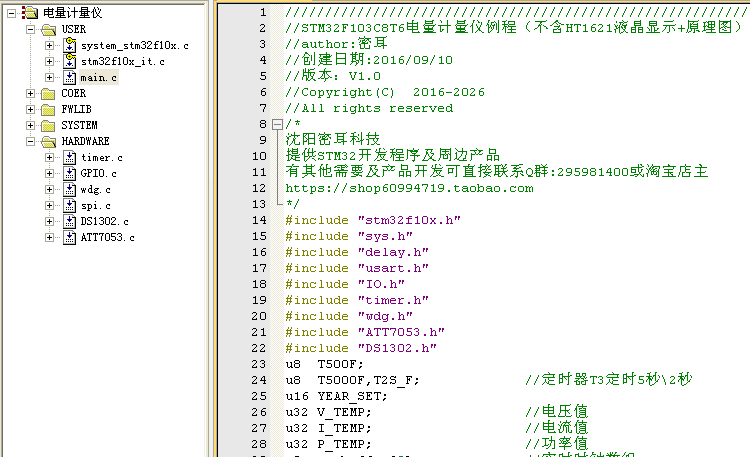The image size is (750, 457).
Task: Select main.c in the project tree
Action: [99, 78]
